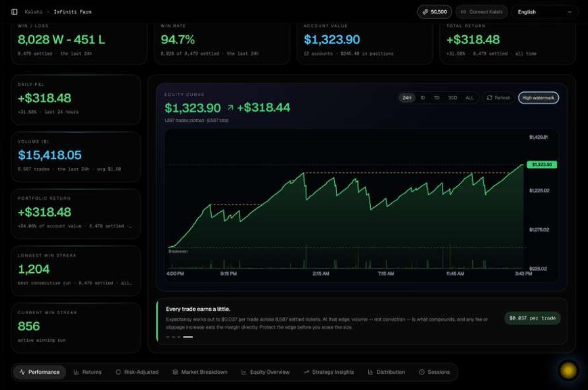The image size is (588, 390).
Task: Click the Daily P&L +$318.48 value
Action: point(45,98)
